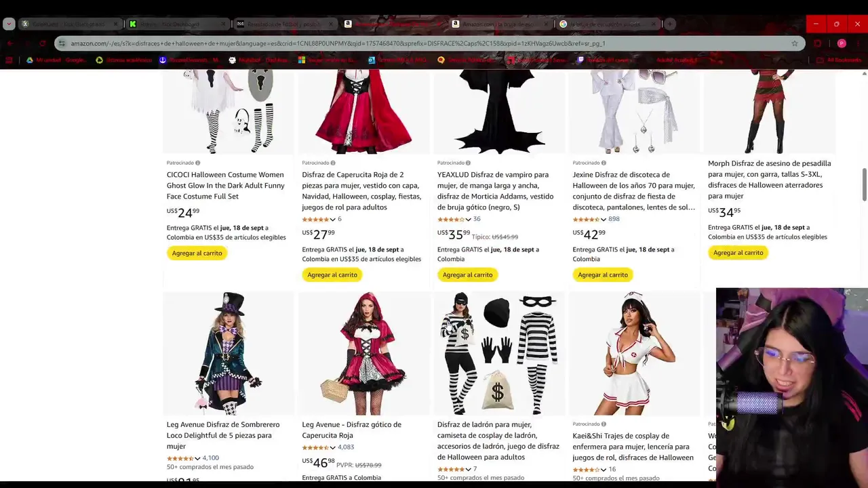This screenshot has height=488, width=868.
Task: Expand star rating breakdown for vampire costume
Action: point(468,220)
